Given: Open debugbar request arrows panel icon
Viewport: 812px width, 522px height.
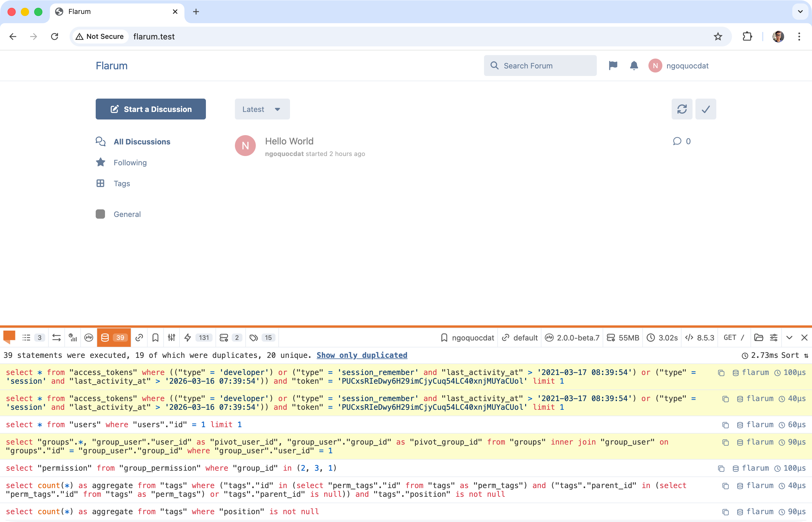Looking at the screenshot, I should [57, 338].
